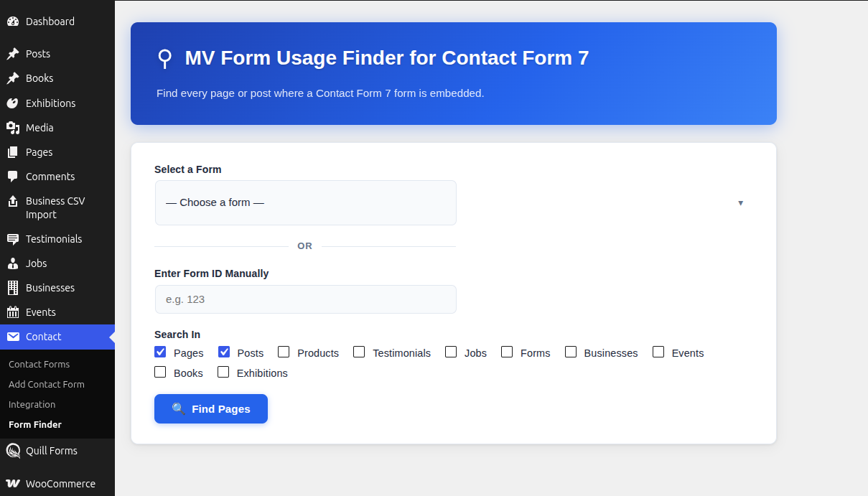Click the magnifier icon in the page header

pyautogui.click(x=165, y=59)
